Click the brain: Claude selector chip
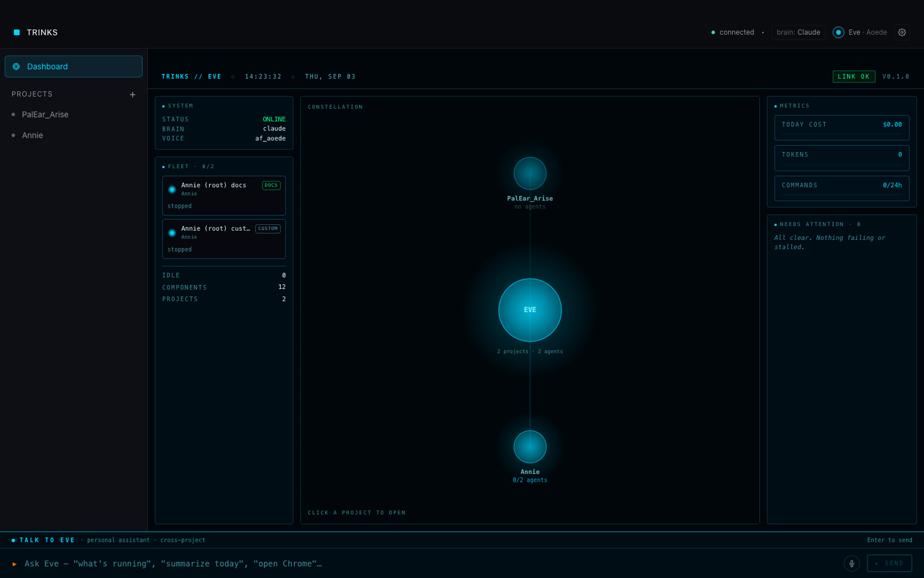The width and height of the screenshot is (924, 578). (x=798, y=33)
